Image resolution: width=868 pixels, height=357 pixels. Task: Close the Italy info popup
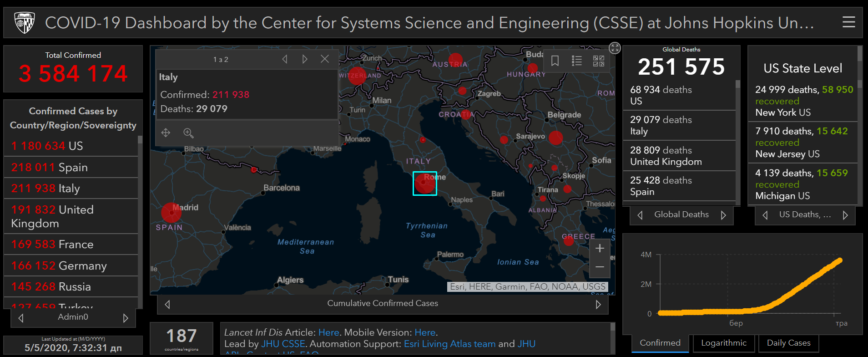coord(325,59)
